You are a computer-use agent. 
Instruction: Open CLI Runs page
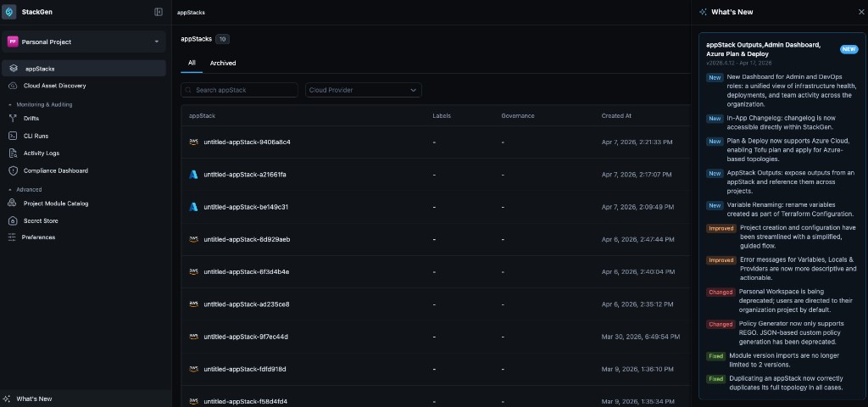click(36, 136)
